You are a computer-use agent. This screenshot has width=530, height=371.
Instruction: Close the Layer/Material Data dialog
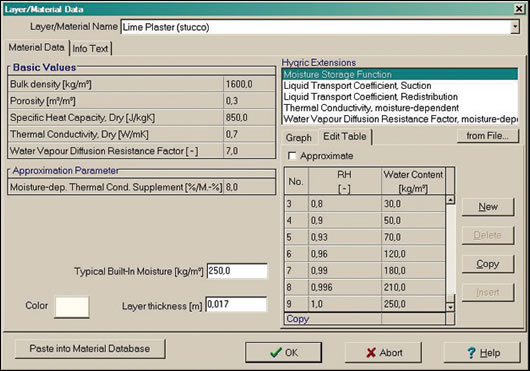[519, 9]
